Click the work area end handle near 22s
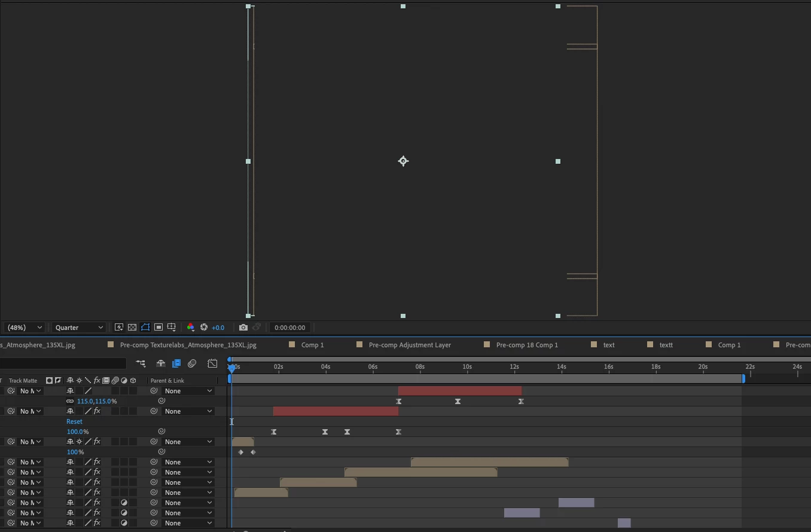The height and width of the screenshot is (532, 811). tap(743, 378)
